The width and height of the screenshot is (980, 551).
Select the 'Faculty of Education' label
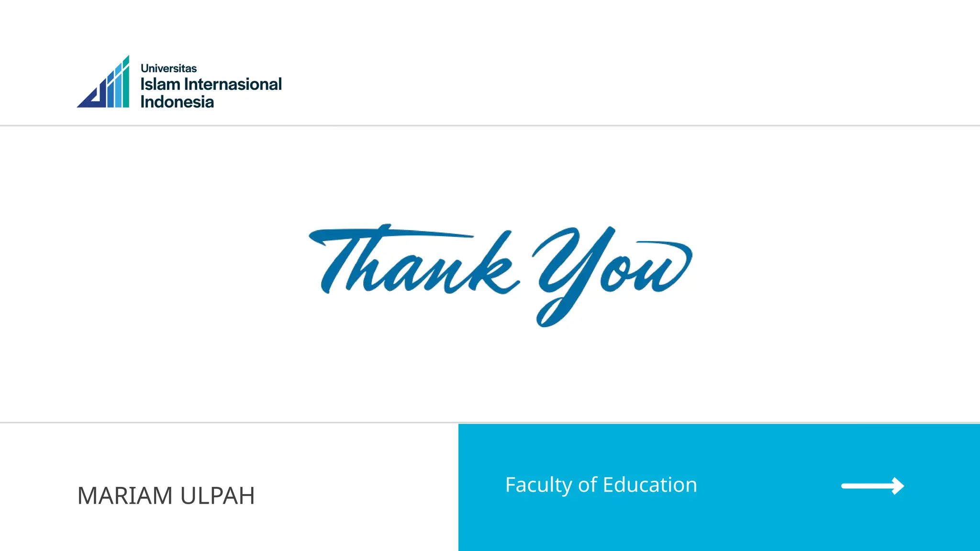pyautogui.click(x=601, y=485)
